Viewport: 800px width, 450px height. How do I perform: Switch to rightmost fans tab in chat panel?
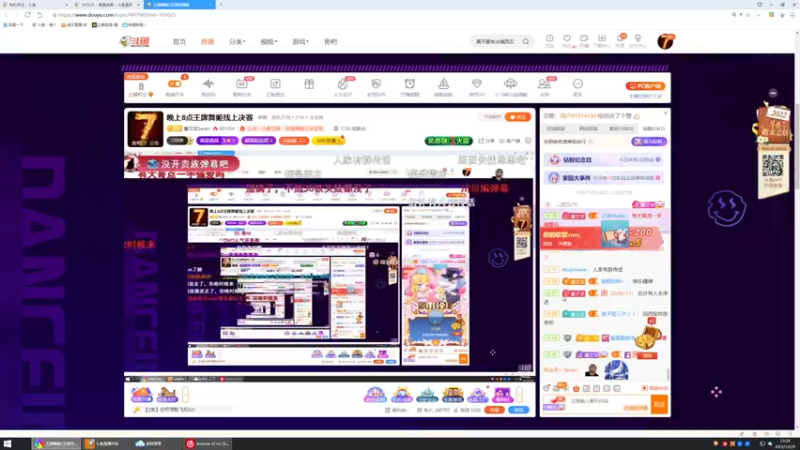[x=654, y=129]
